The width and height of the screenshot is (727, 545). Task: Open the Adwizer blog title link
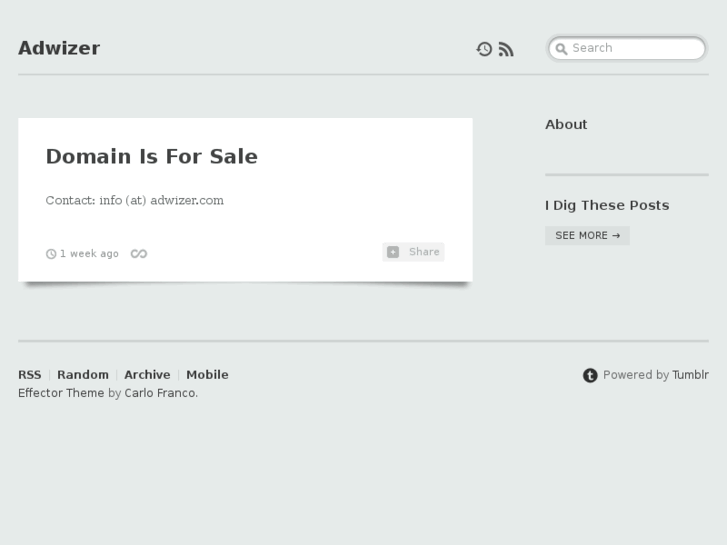59,48
